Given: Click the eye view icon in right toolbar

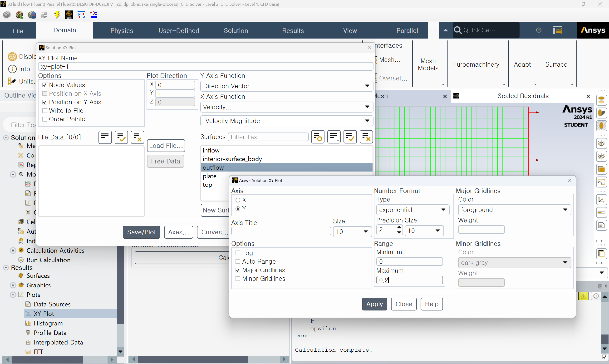Looking at the screenshot, I should click(601, 143).
